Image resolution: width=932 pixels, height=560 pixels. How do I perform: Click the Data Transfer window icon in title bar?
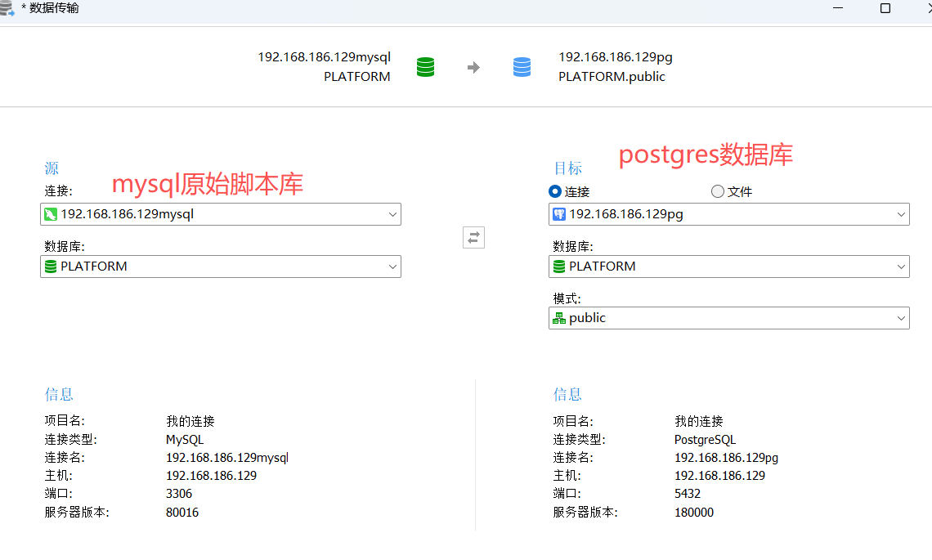pyautogui.click(x=7, y=8)
